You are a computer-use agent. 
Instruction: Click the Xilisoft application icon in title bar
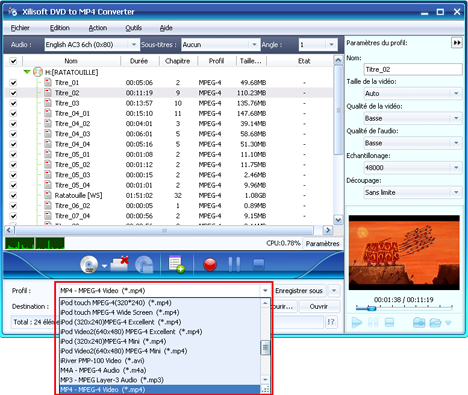13,12
